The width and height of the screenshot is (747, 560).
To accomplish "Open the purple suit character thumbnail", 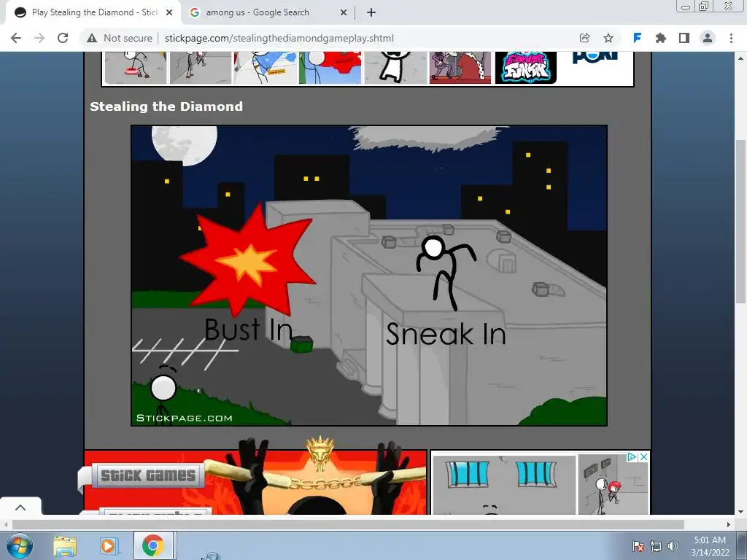I will pos(460,68).
